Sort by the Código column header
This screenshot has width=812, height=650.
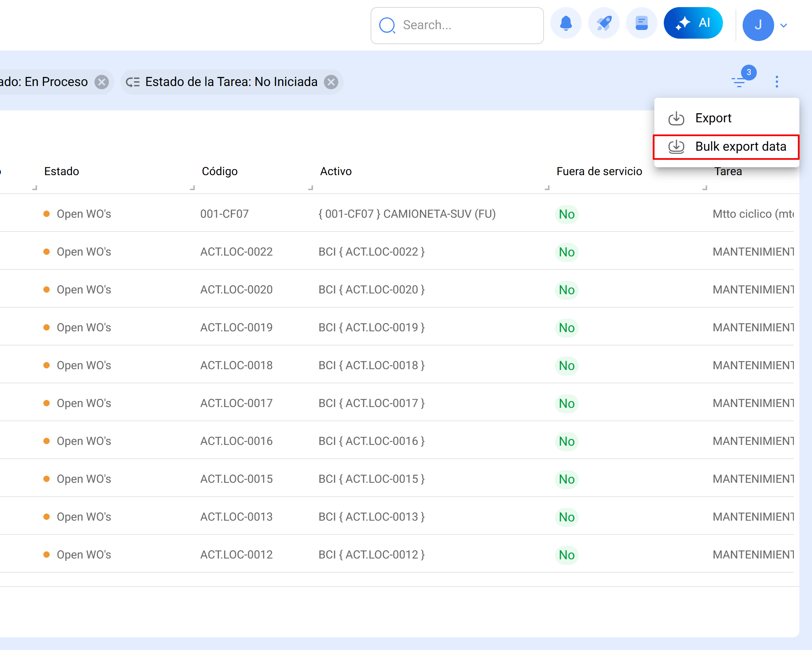pos(220,171)
